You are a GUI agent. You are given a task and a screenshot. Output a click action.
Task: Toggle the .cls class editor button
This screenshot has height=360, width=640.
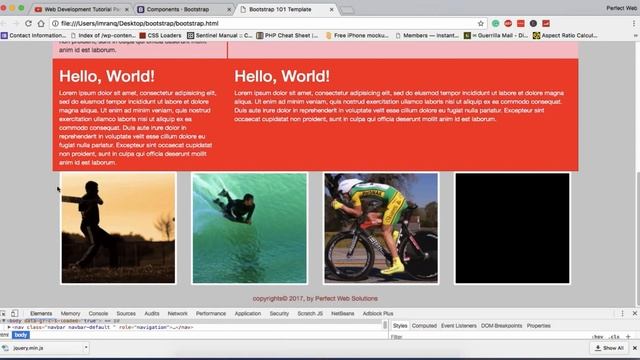click(x=615, y=337)
